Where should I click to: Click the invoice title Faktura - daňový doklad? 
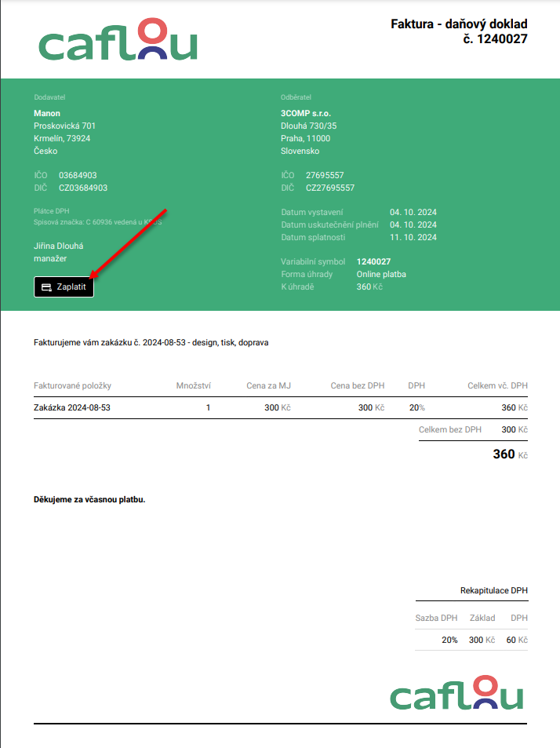[x=459, y=24]
